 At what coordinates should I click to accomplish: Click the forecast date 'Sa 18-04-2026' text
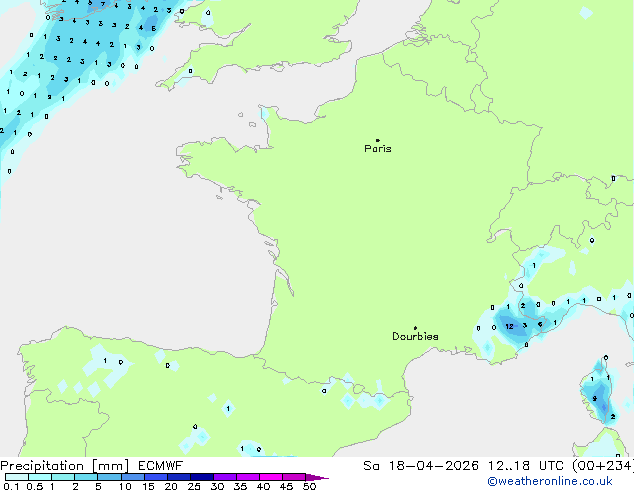tap(421, 466)
